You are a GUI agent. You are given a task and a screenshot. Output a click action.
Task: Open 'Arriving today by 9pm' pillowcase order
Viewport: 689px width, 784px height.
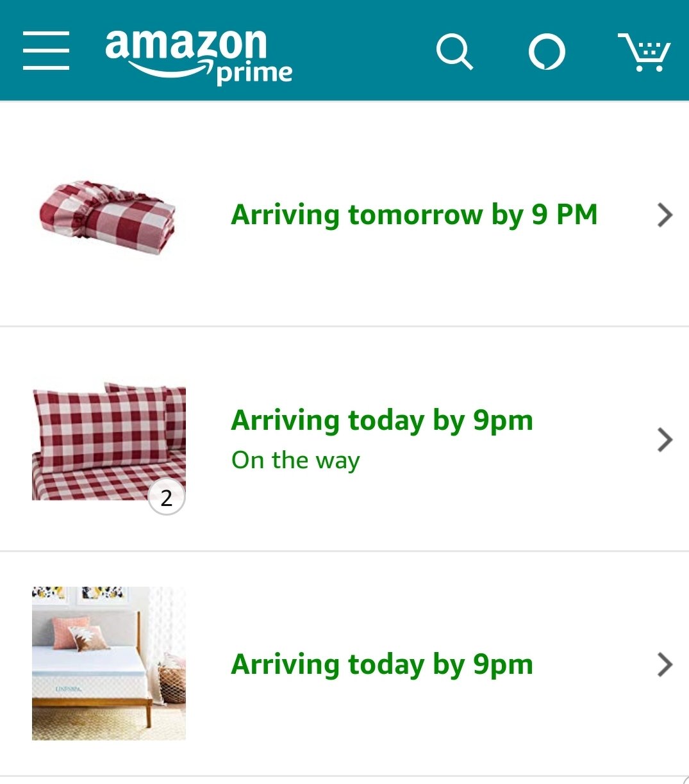click(x=382, y=421)
